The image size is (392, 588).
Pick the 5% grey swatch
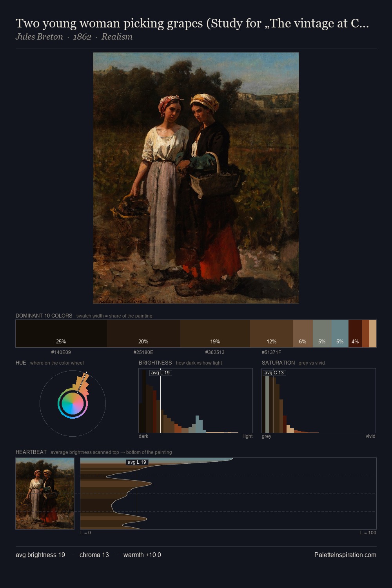click(x=322, y=334)
